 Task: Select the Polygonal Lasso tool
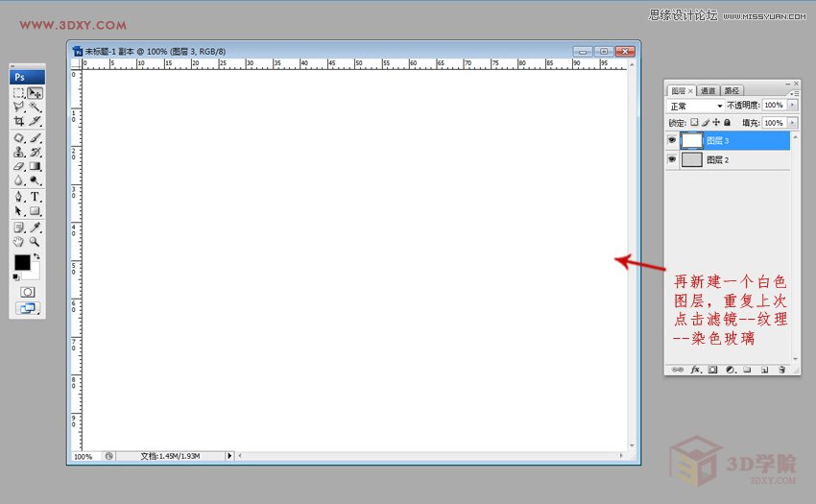(19, 108)
